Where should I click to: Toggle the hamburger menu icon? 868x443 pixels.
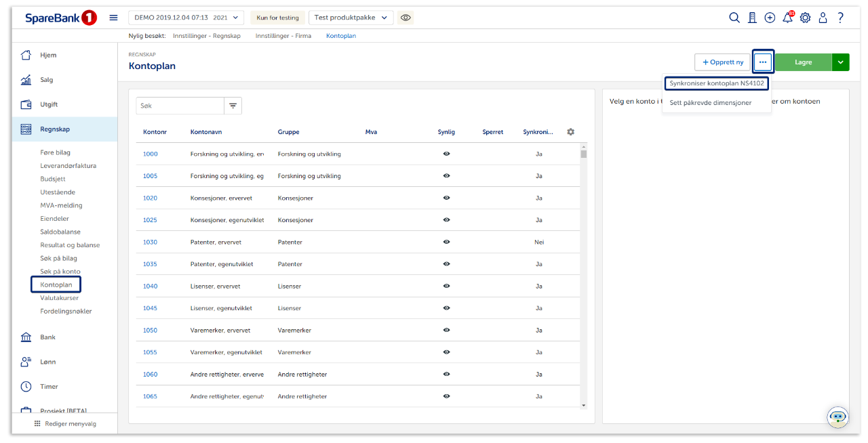(113, 18)
